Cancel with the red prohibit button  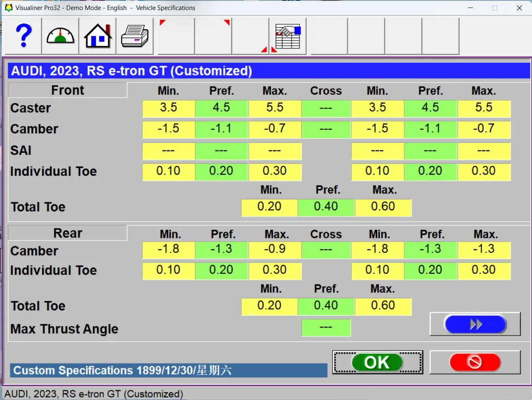click(475, 362)
